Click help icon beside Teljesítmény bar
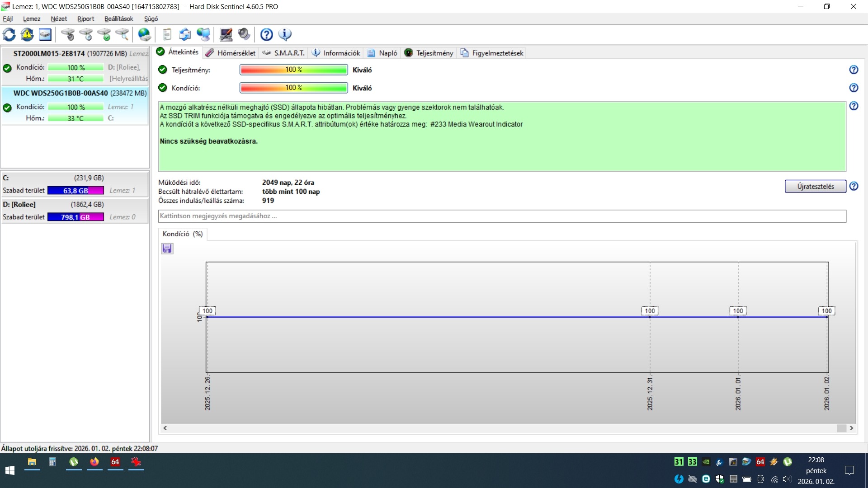 pyautogui.click(x=854, y=70)
